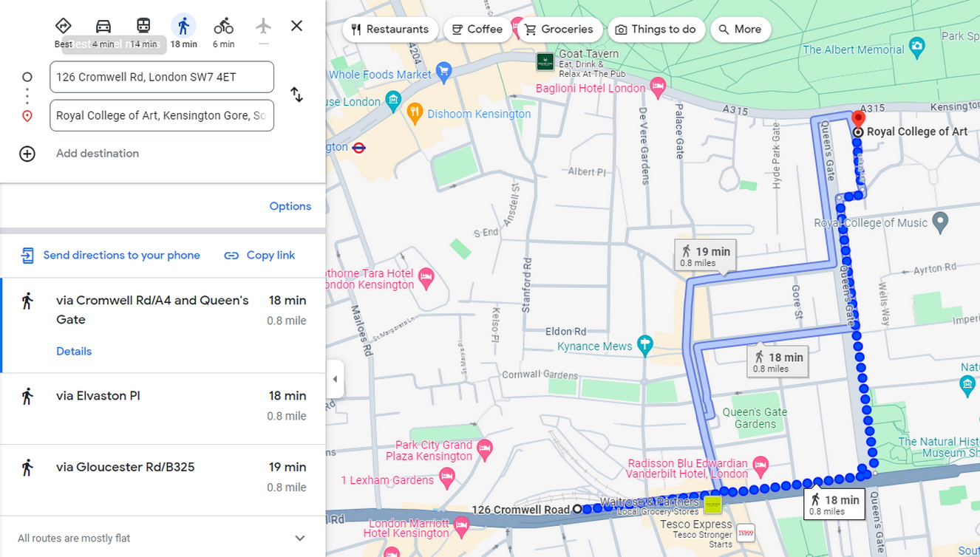Image resolution: width=980 pixels, height=557 pixels.
Task: Expand 'All routes are mostly flat'
Action: click(299, 538)
